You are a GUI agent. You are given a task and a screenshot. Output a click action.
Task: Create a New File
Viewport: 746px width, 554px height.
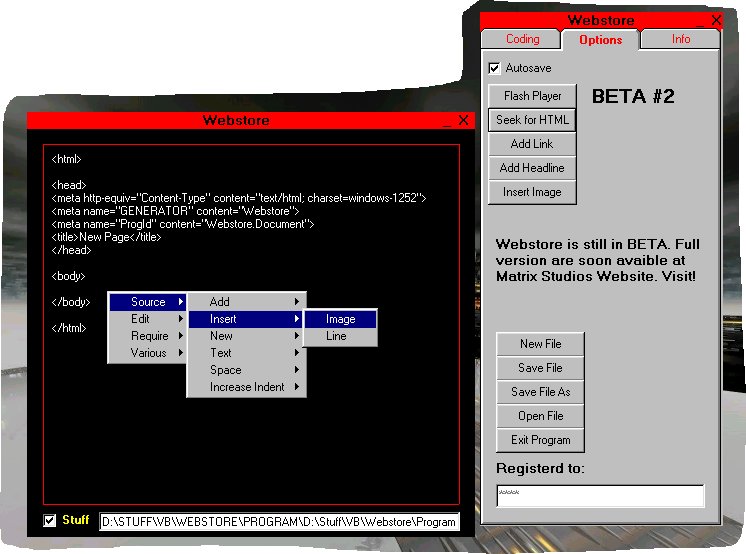(x=540, y=344)
